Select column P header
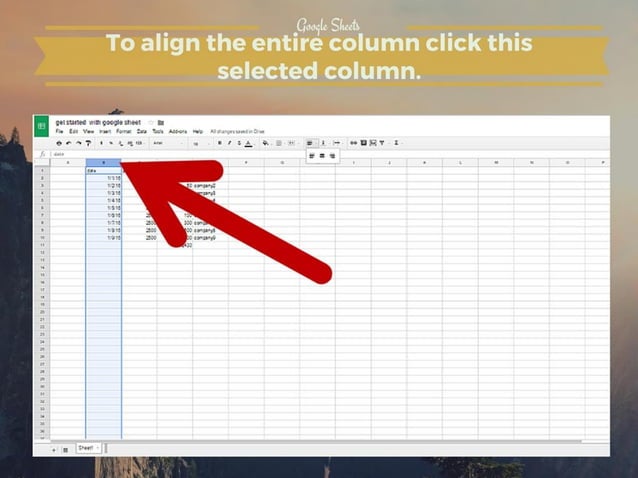 click(x=597, y=163)
